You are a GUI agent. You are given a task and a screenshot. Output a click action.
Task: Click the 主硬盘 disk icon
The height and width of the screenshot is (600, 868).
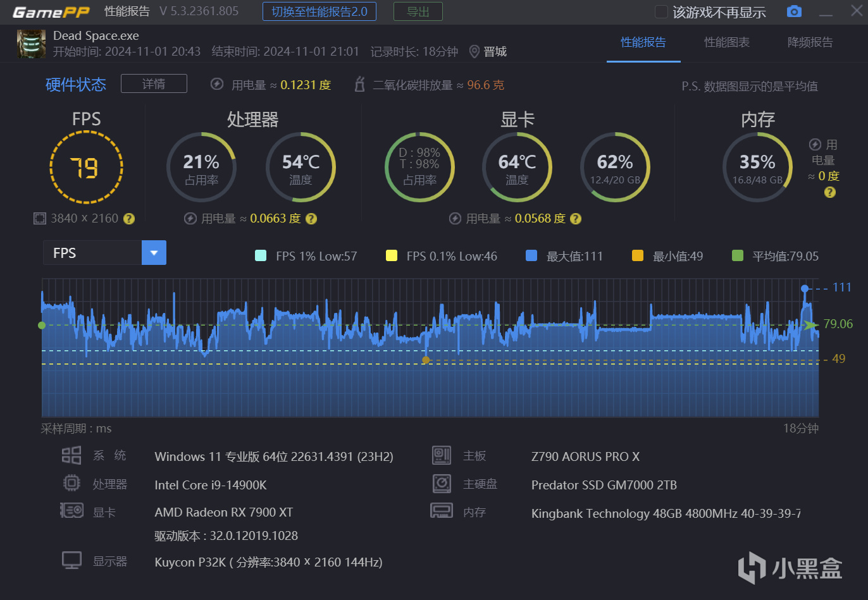[x=442, y=484]
